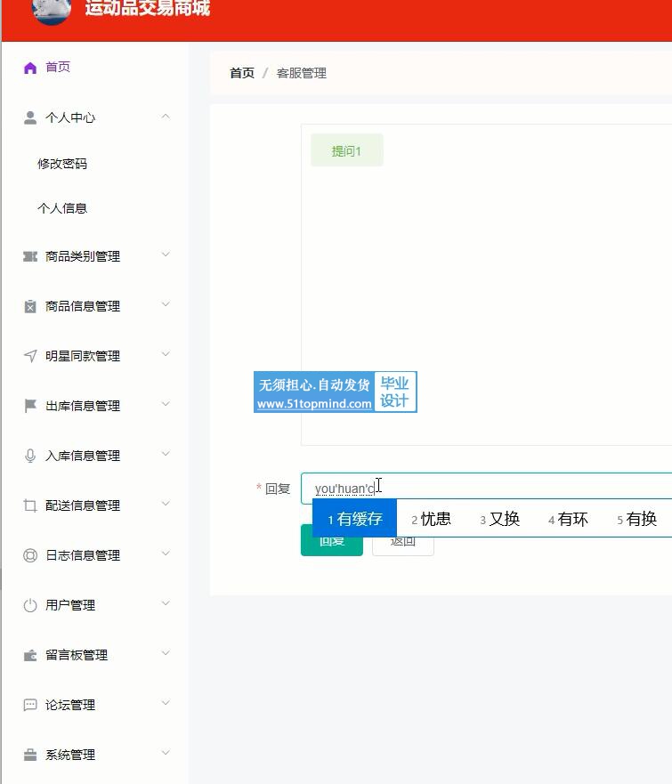Click the power icon beside 用户管理
Screen dimensions: 672x784
(30, 605)
